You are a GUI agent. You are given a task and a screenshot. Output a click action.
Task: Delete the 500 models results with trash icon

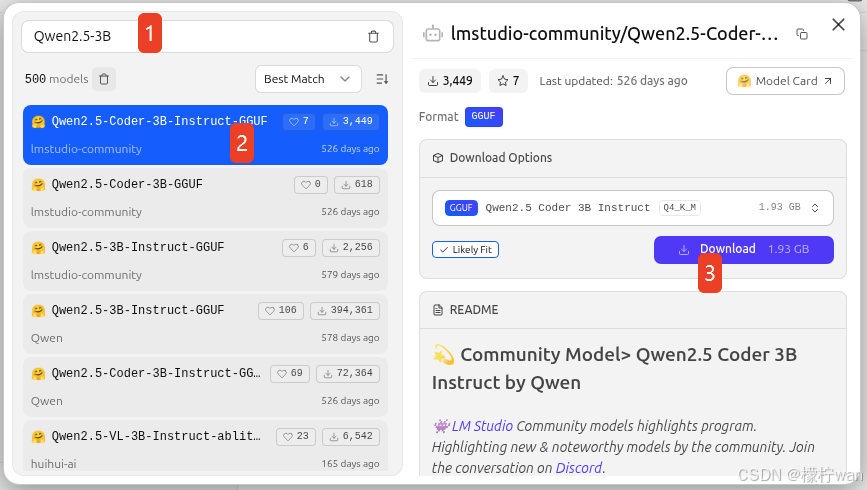pyautogui.click(x=104, y=79)
